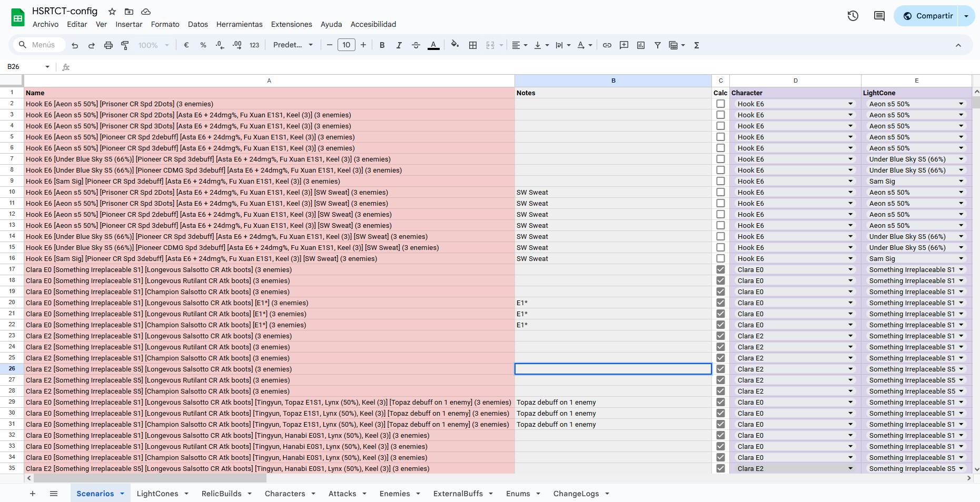Open the zoom level dropdown
This screenshot has height=502, width=980.
[x=153, y=45]
